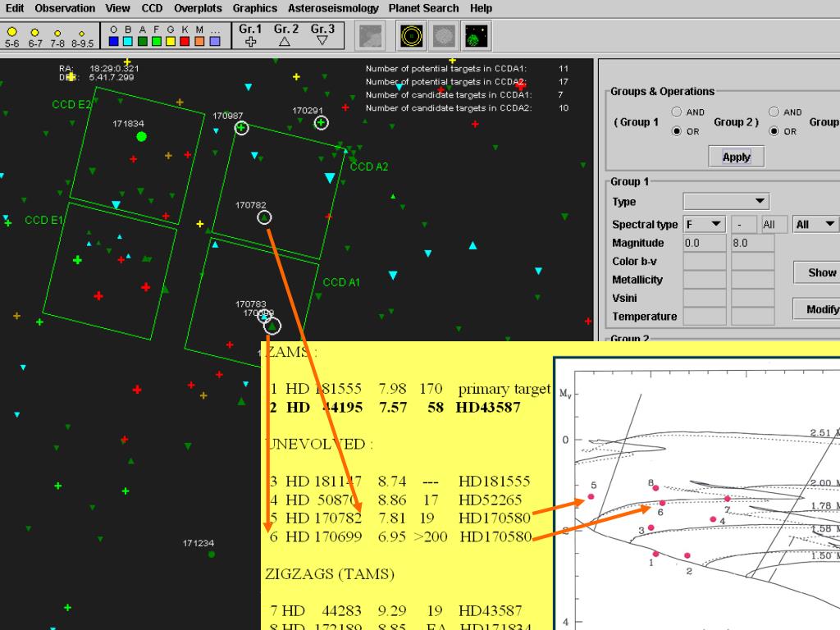Open the Graphics menu
This screenshot has width=840, height=630.
[x=254, y=8]
